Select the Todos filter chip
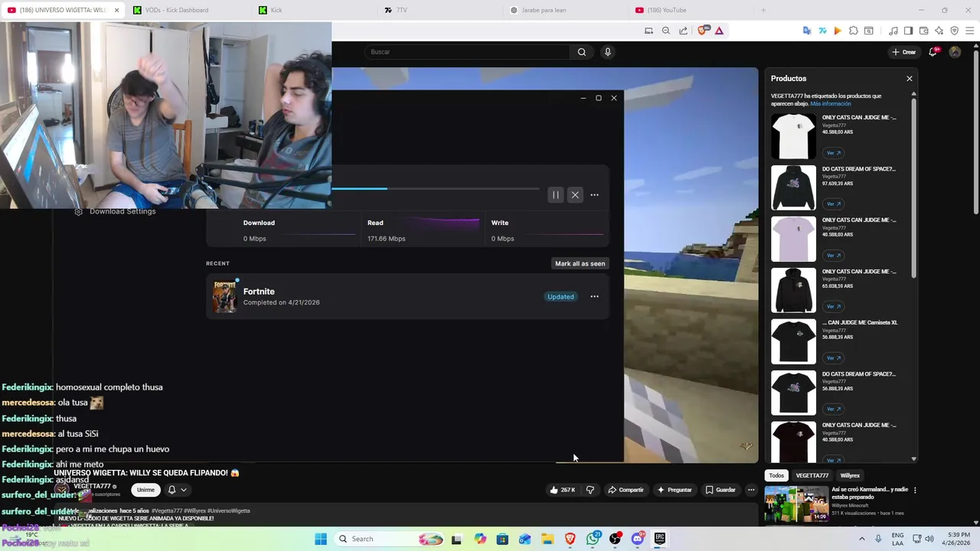This screenshot has height=551, width=980. (x=776, y=475)
